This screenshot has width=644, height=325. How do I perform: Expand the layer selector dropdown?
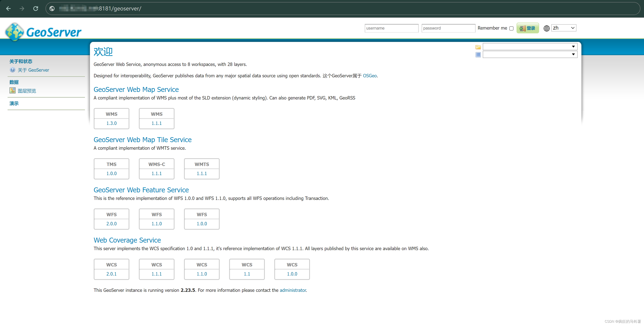coord(530,54)
